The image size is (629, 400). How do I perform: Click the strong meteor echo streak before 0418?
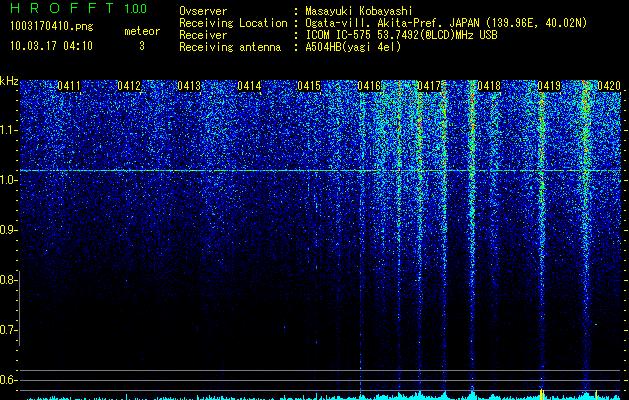click(x=472, y=235)
